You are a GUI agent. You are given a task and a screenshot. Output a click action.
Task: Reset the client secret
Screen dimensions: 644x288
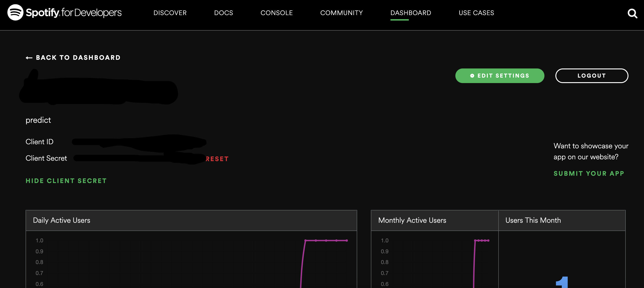pos(217,159)
